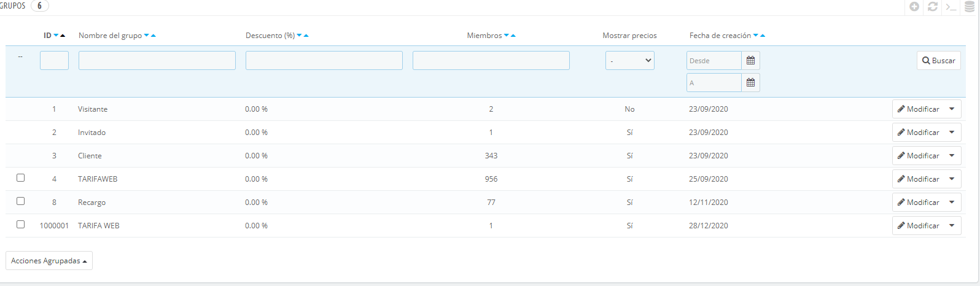Refresh the groups list

coord(933,7)
